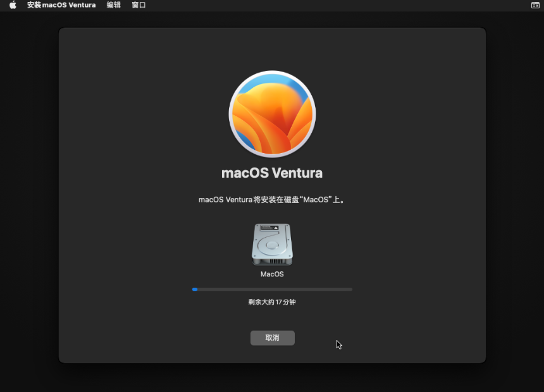
Task: Click empty menu bar space right of 窗口
Action: point(316,5)
